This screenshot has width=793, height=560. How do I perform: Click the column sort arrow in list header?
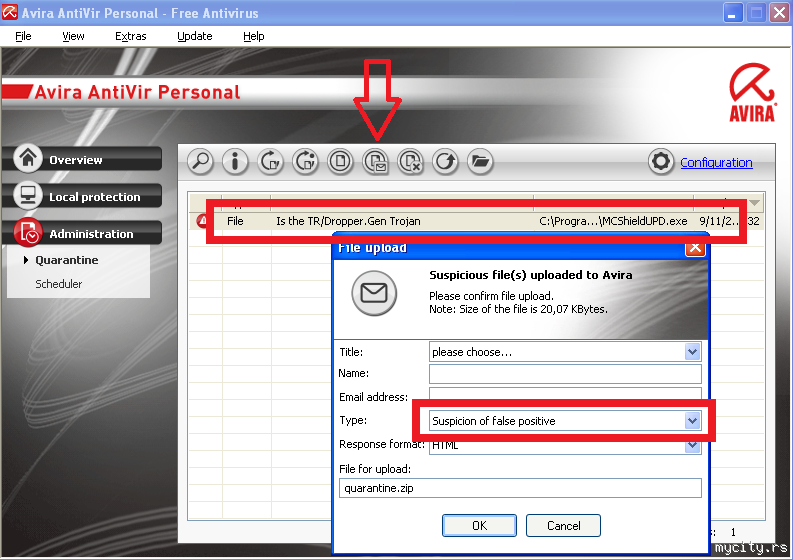(755, 202)
